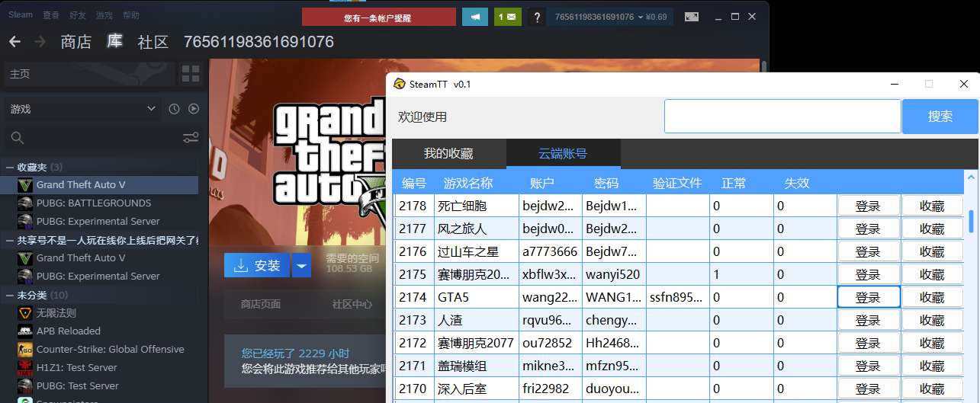The image size is (980, 403).
Task: Toggle the ready-to-play circle filter
Action: pos(194,109)
